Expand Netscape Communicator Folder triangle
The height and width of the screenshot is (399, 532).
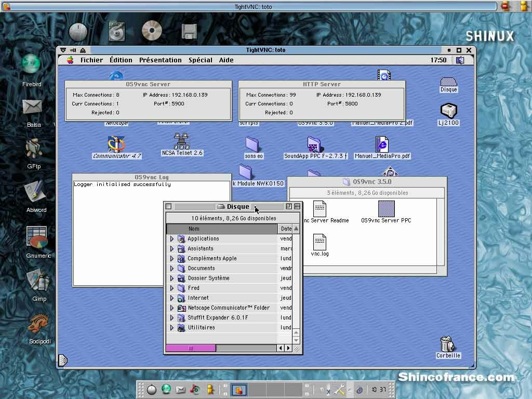[171, 308]
